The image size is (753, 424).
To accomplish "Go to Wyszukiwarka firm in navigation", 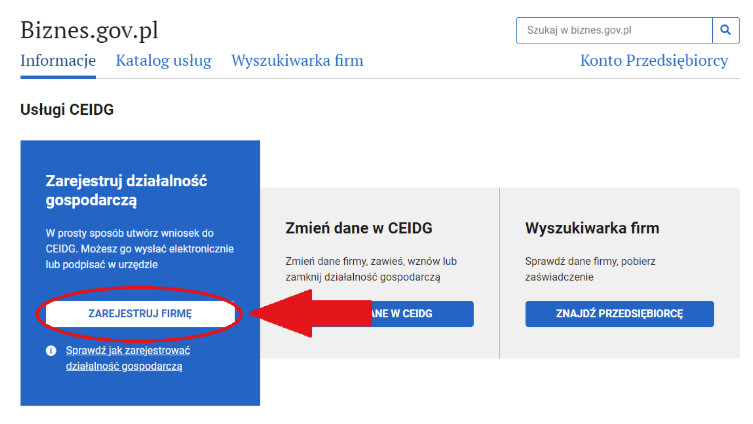I will pyautogui.click(x=297, y=61).
